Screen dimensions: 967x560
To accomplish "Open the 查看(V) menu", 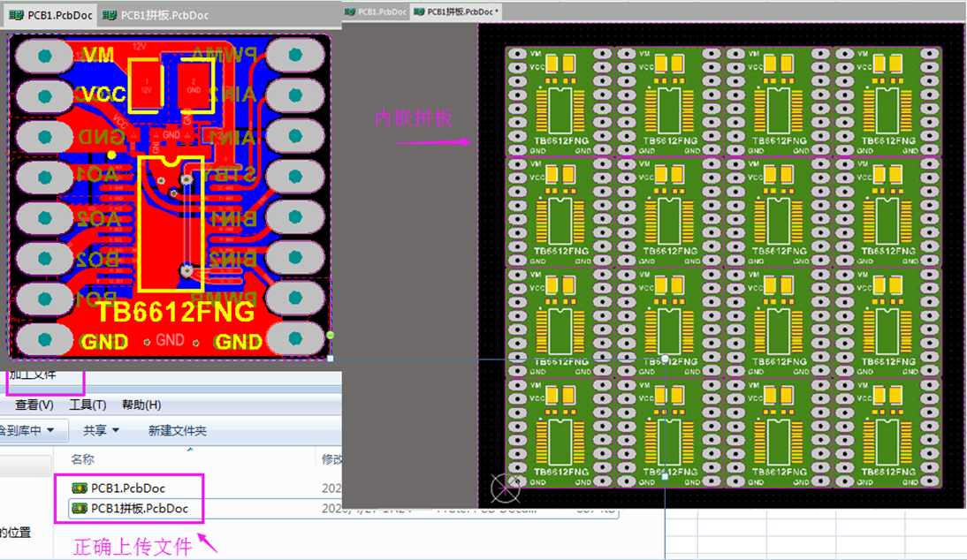I will [x=34, y=405].
